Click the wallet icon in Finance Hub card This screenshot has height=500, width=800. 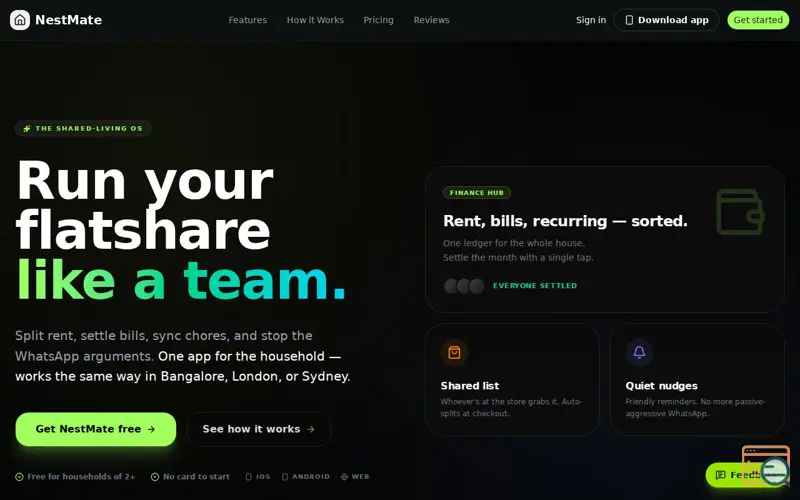tap(740, 212)
